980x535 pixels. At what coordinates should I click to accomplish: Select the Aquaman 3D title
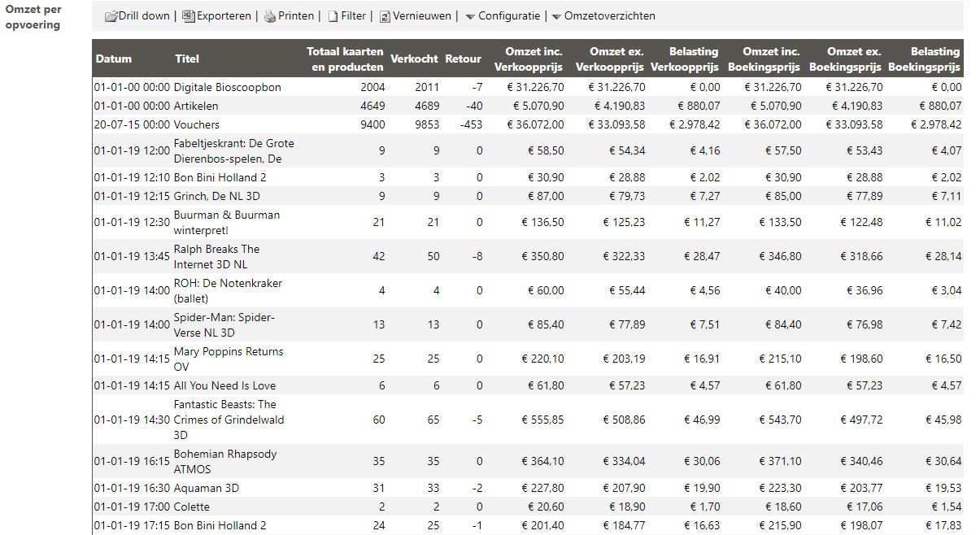[x=207, y=488]
